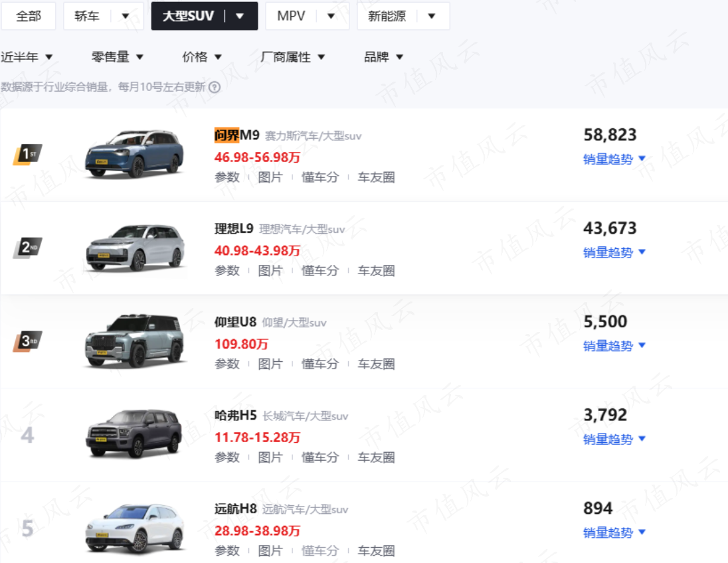
Task: Click the 3rd place rank badge
Action: click(x=28, y=341)
